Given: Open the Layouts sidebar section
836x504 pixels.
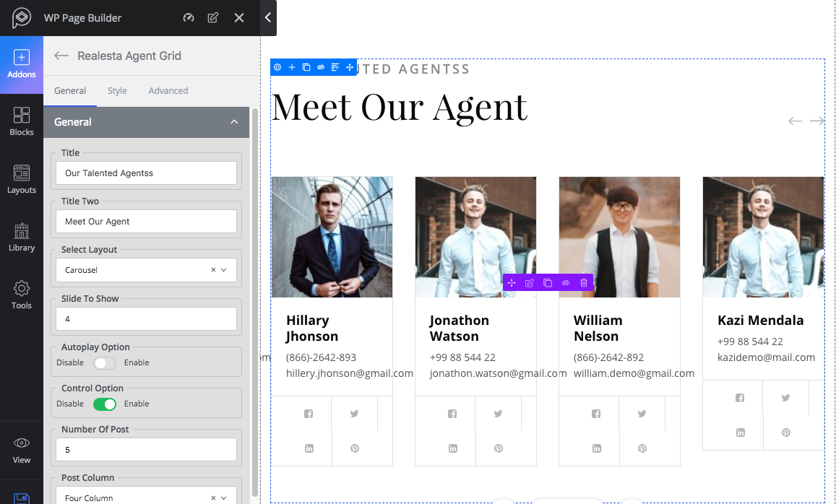Looking at the screenshot, I should [22, 180].
